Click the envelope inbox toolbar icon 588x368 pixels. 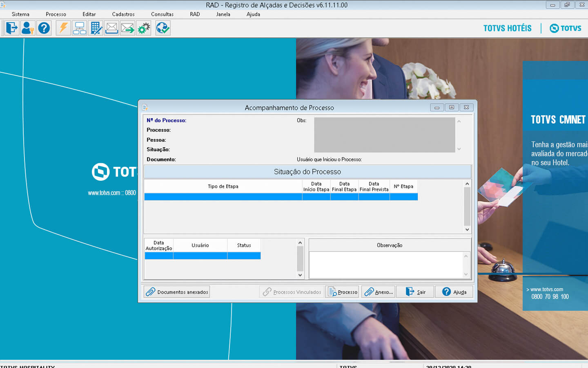point(111,28)
